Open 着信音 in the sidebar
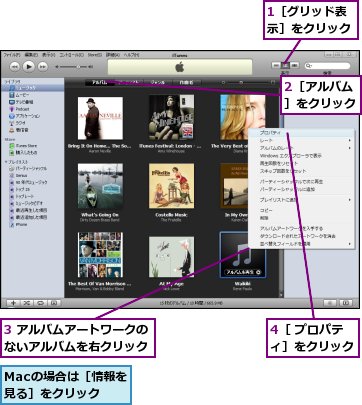This screenshot has height=405, width=362. [32, 130]
